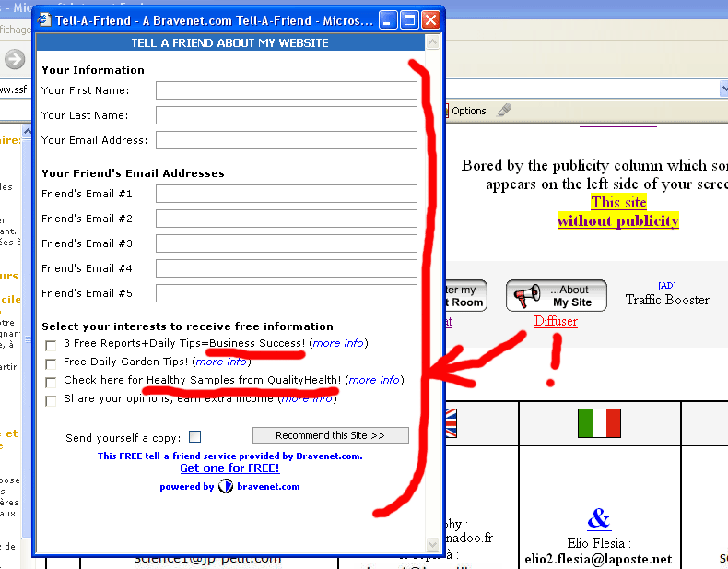Viewport: 728px width, 569px height.
Task: Check the QualityHealth Healthy Samples checkbox
Action: 51,382
